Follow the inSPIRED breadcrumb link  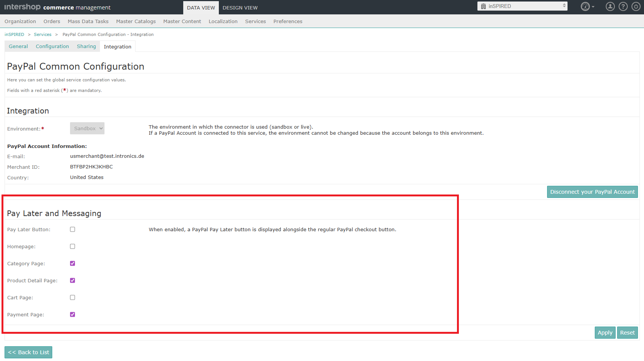pos(14,34)
